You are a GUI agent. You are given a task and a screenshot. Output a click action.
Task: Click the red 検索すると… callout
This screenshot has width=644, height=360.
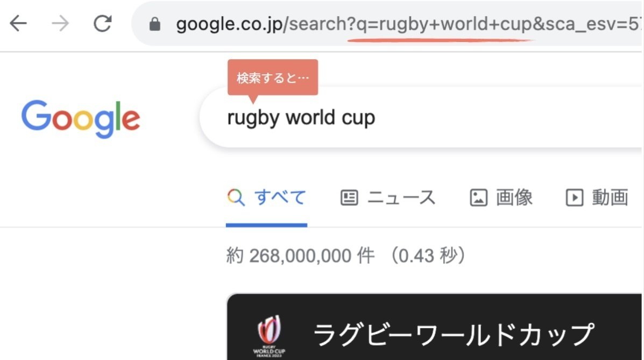[273, 77]
